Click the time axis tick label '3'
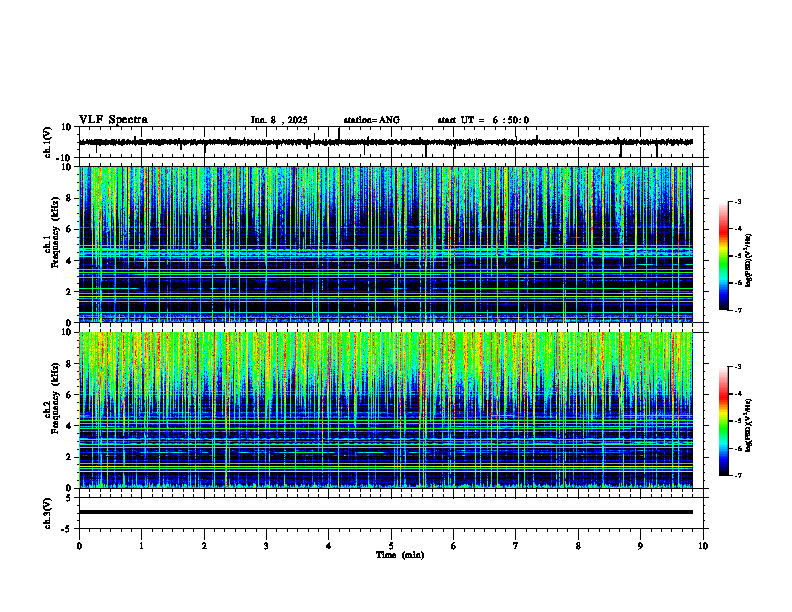Screen dimensions: 792x612 click(x=266, y=546)
